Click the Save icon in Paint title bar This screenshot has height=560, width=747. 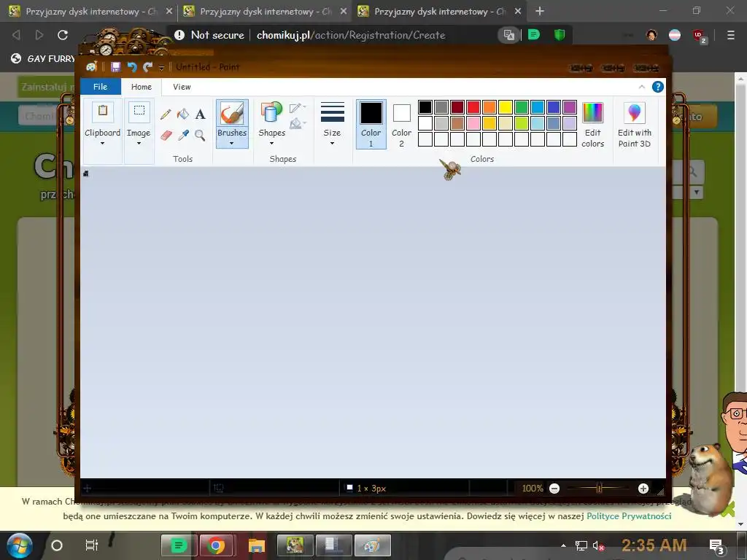[116, 67]
